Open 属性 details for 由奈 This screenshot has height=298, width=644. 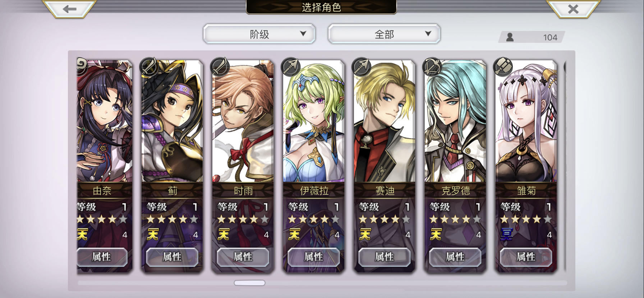tap(102, 257)
